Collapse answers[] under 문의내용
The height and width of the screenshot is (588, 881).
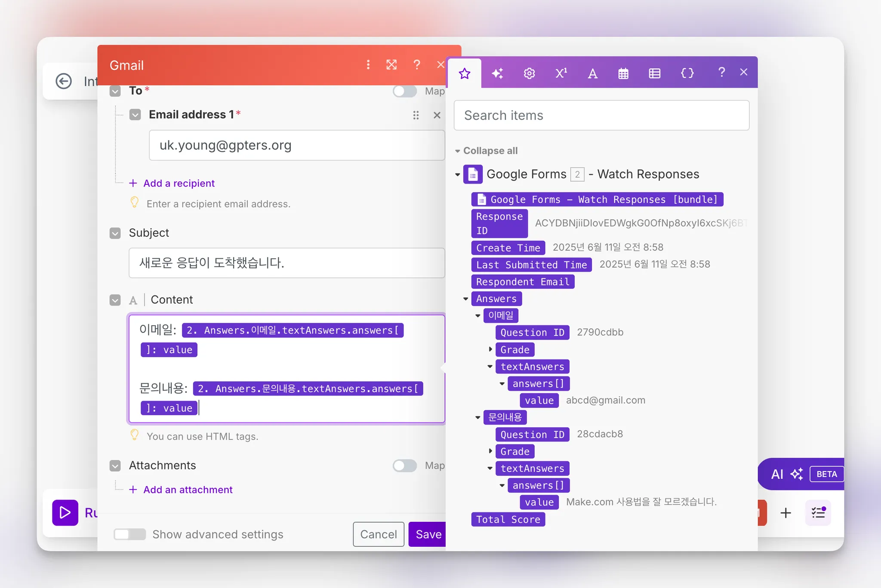[502, 485]
